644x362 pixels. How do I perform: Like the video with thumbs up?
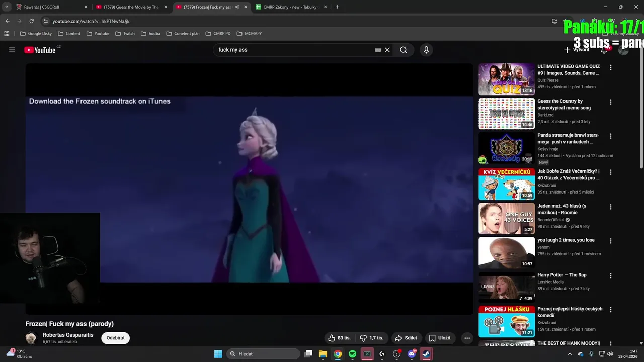339,338
